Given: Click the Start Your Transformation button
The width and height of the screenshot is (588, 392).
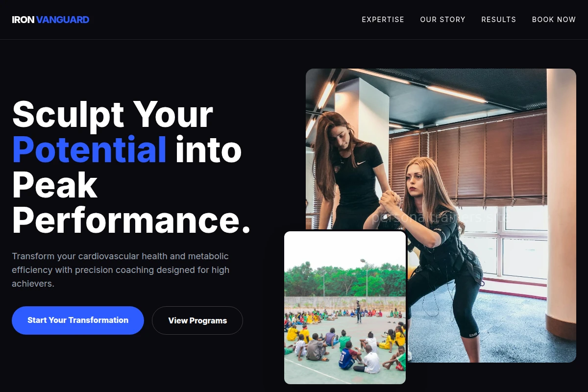Looking at the screenshot, I should (x=78, y=320).
